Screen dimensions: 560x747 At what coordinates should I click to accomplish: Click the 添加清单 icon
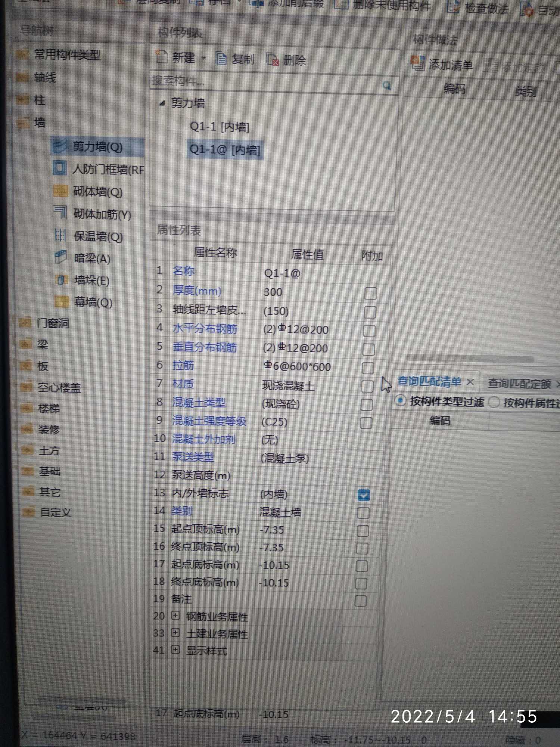[x=418, y=63]
